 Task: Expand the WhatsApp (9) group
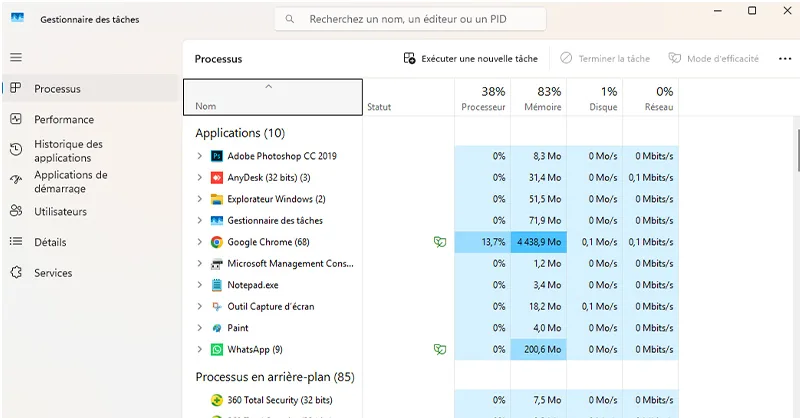199,350
